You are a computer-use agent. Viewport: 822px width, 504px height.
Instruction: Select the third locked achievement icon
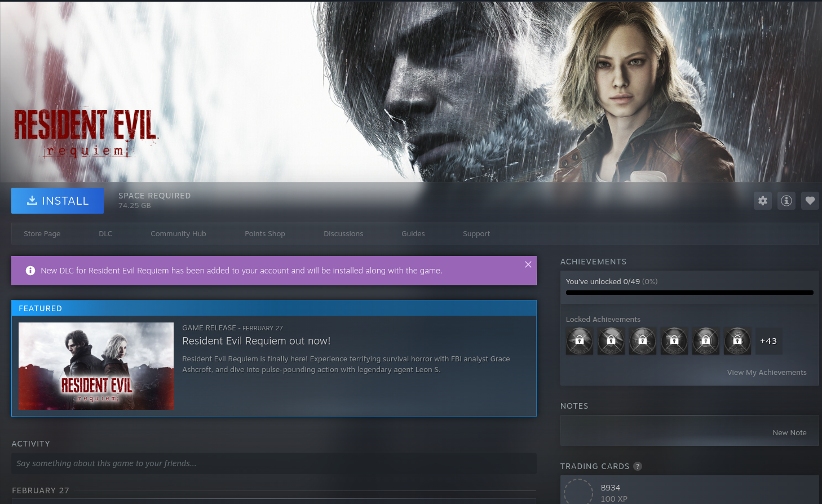point(643,341)
